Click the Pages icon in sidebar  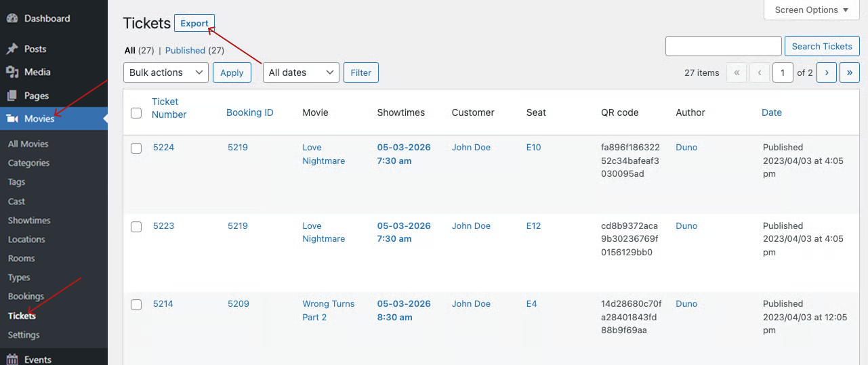(x=12, y=95)
